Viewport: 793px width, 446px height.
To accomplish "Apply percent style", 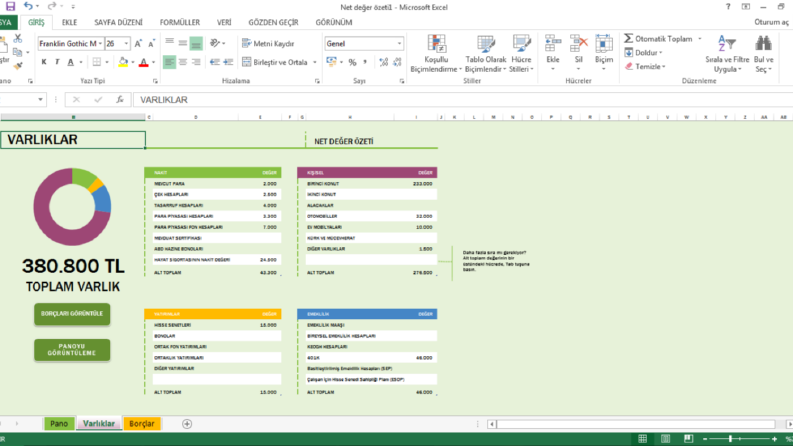I will 353,62.
